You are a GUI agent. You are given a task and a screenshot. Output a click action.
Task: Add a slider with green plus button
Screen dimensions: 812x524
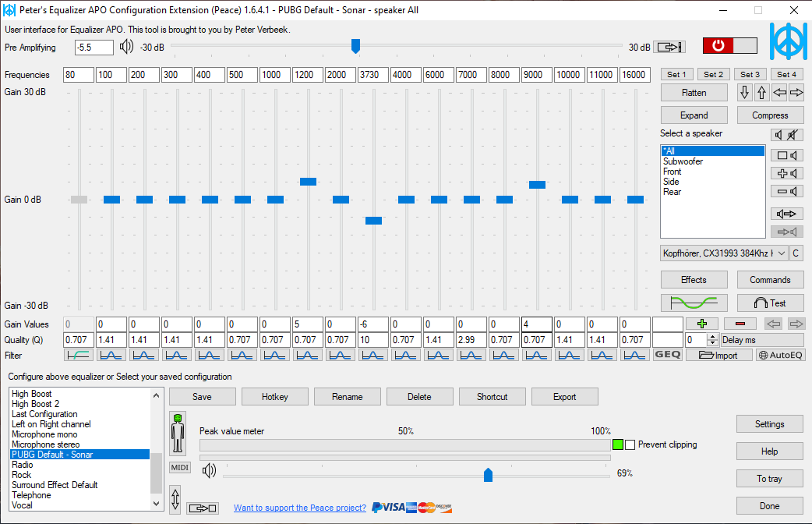[702, 324]
